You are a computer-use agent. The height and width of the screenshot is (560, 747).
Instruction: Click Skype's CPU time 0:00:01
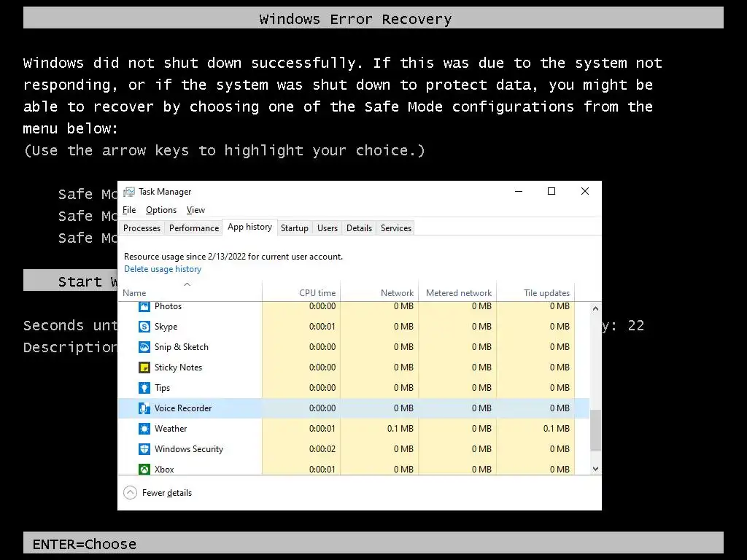[322, 327]
